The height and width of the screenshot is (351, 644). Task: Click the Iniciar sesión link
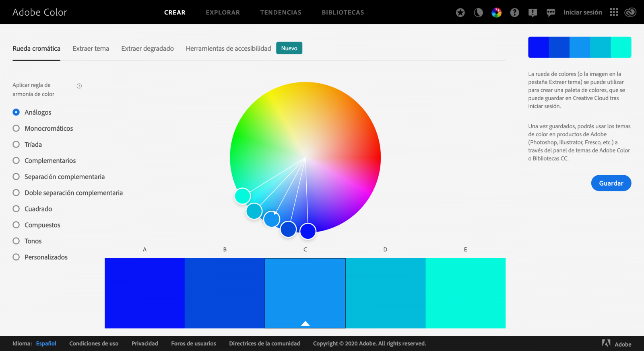(x=582, y=12)
